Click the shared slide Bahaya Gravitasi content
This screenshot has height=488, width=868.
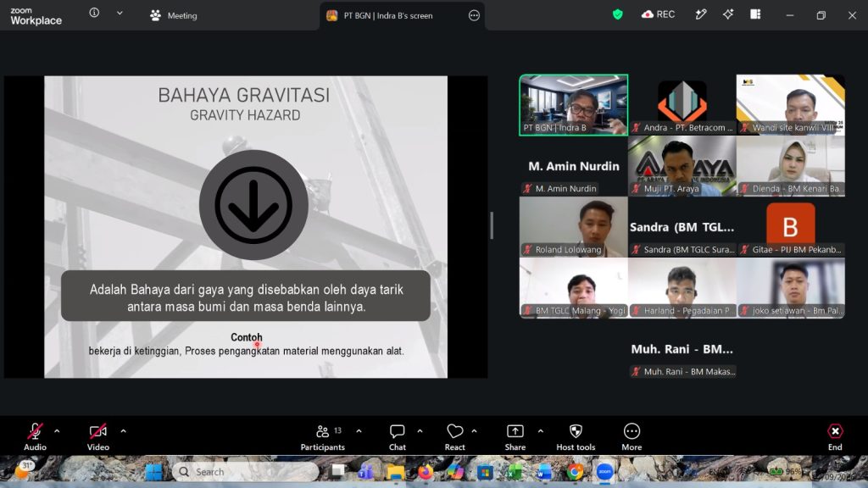tap(246, 227)
